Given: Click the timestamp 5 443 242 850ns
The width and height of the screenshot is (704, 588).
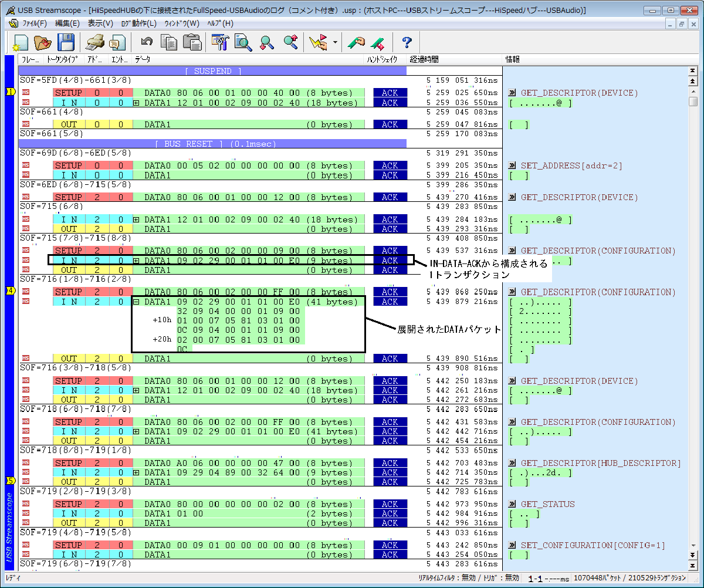Looking at the screenshot, I should coord(462,546).
